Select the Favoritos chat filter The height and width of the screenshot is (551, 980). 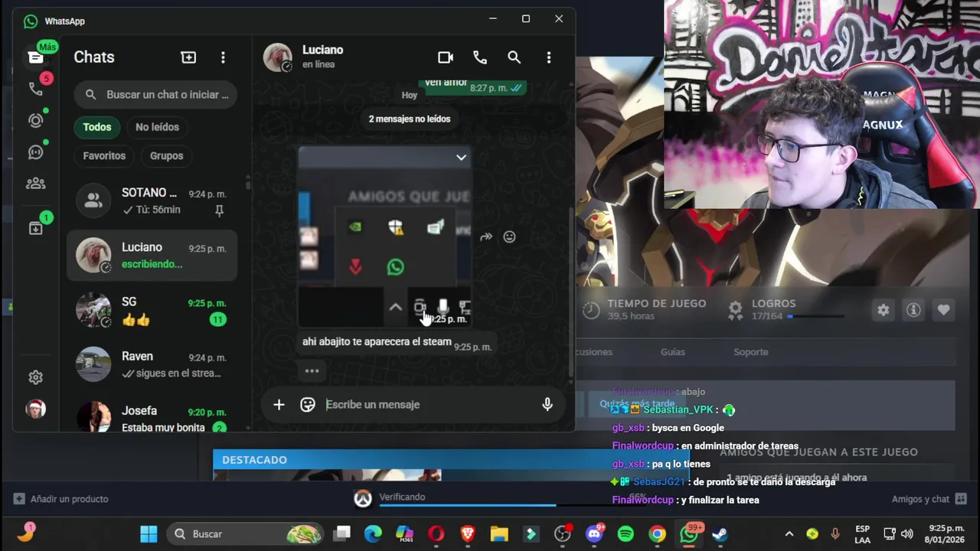point(104,155)
